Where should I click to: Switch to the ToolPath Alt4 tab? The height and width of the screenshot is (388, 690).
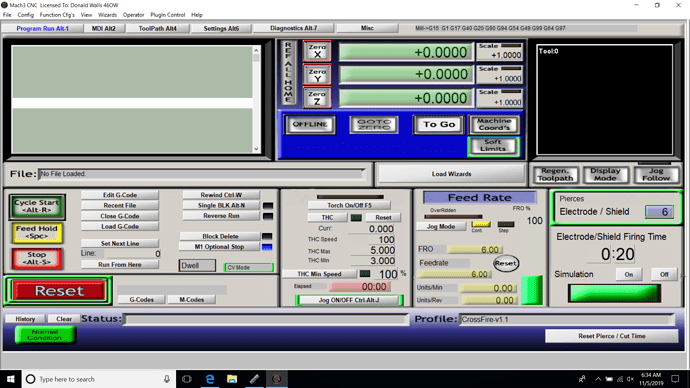tap(158, 29)
